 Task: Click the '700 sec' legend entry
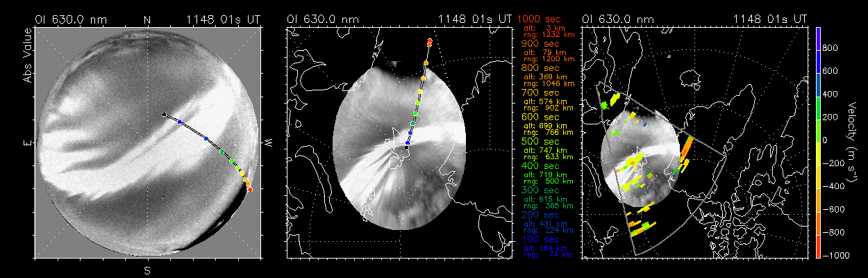tap(540, 92)
